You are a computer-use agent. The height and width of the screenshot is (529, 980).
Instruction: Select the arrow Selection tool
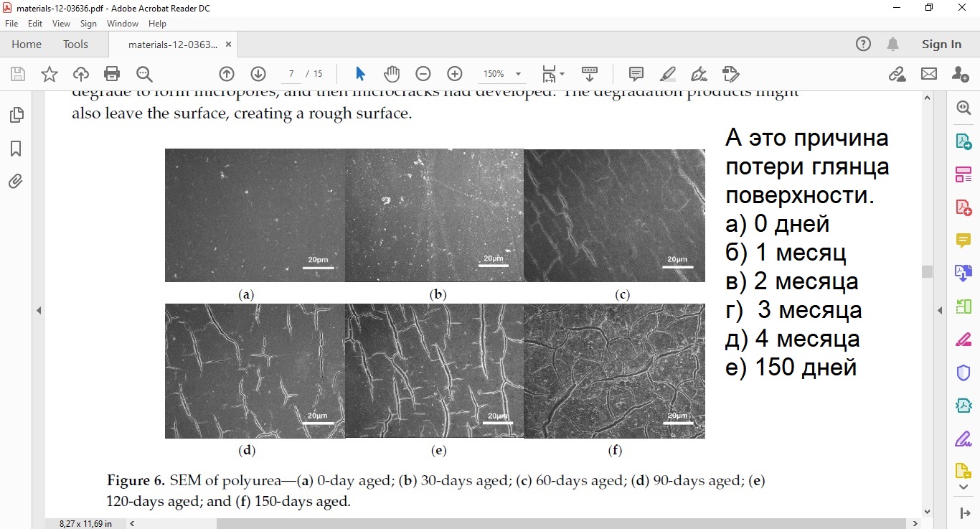pos(360,74)
